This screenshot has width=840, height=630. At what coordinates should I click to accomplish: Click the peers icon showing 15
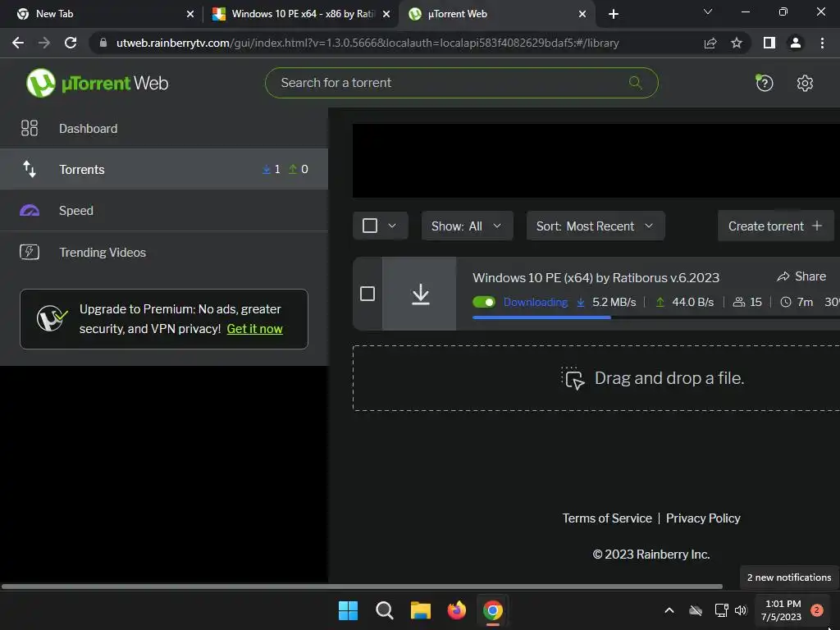tap(739, 302)
